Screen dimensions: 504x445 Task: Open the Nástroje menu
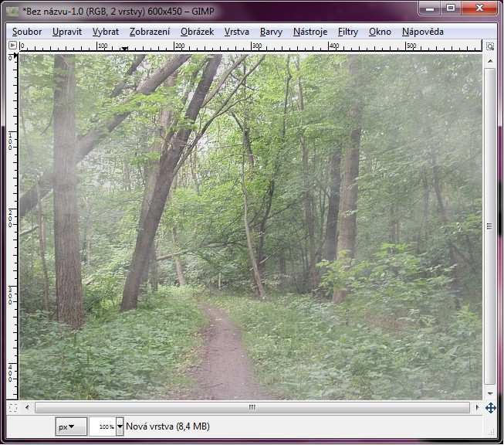pyautogui.click(x=310, y=32)
